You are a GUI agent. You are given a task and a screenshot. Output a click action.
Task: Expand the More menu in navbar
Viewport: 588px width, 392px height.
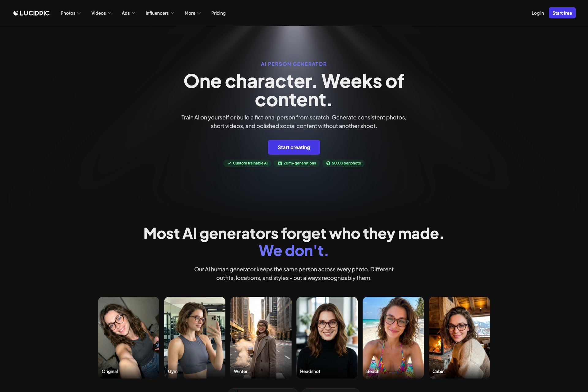(x=193, y=13)
